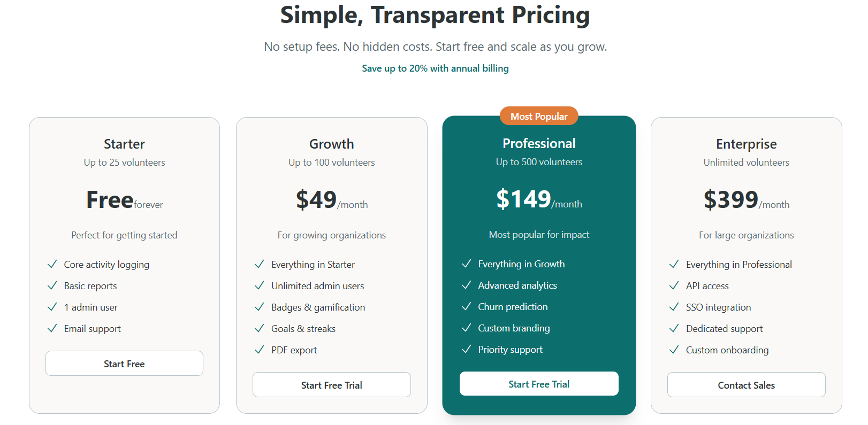Click the Growth plan heading
868x425 pixels.
click(331, 144)
